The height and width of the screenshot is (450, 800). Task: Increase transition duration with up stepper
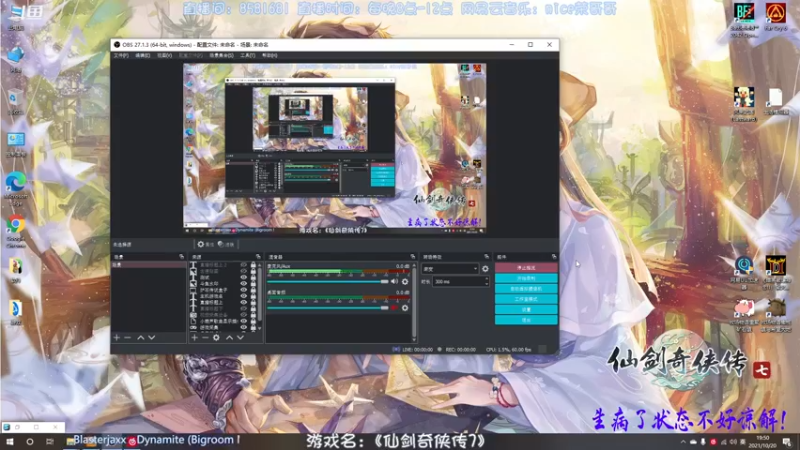pyautogui.click(x=487, y=279)
